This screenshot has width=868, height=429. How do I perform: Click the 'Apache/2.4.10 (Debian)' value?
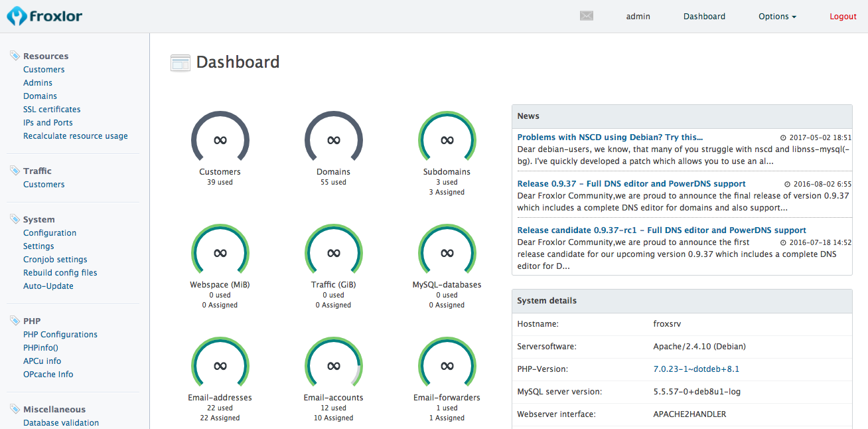pos(699,347)
